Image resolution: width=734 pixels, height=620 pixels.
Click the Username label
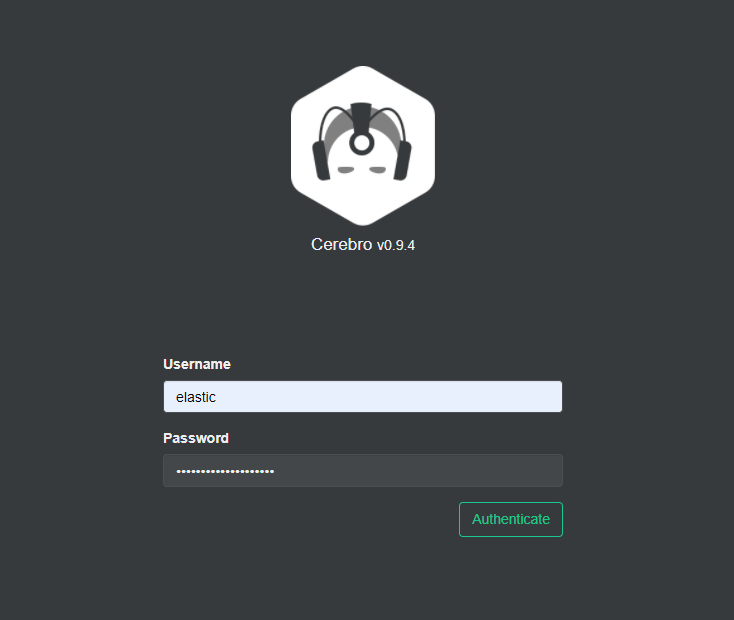coord(197,364)
